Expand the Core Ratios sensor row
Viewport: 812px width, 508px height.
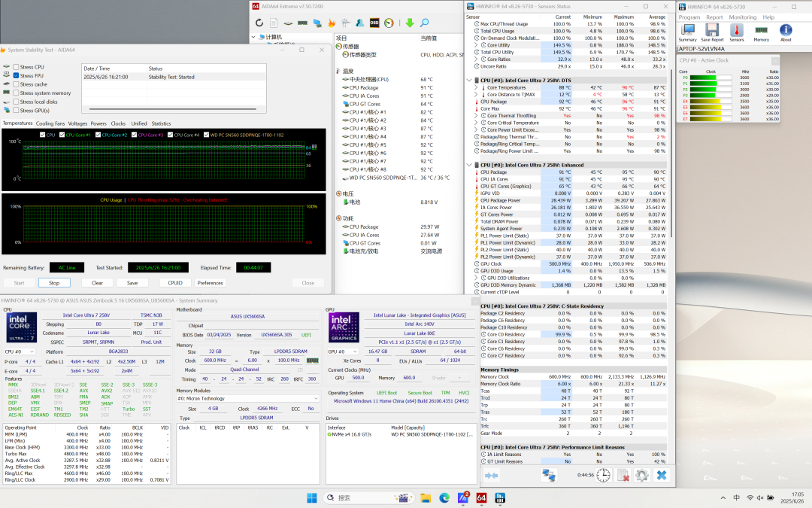(476, 59)
